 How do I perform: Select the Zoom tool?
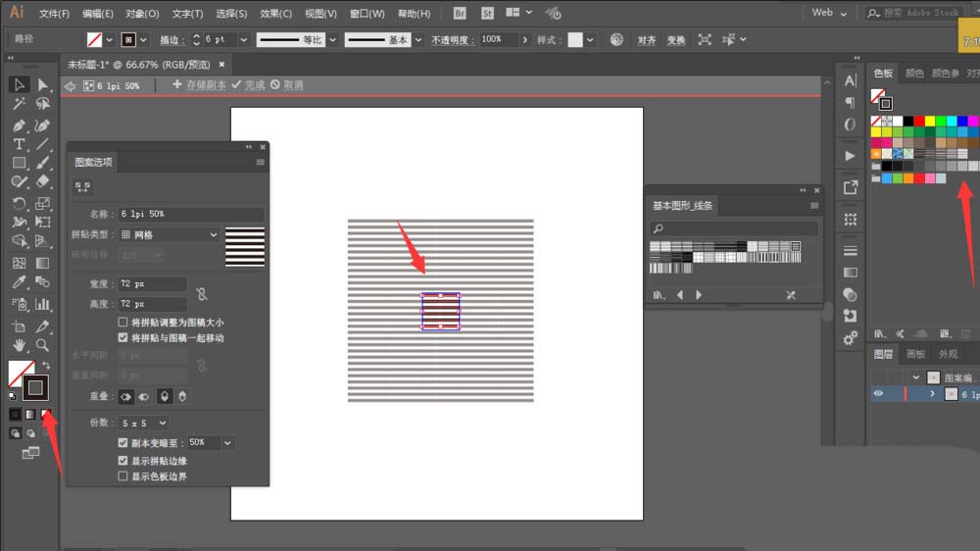pyautogui.click(x=42, y=344)
